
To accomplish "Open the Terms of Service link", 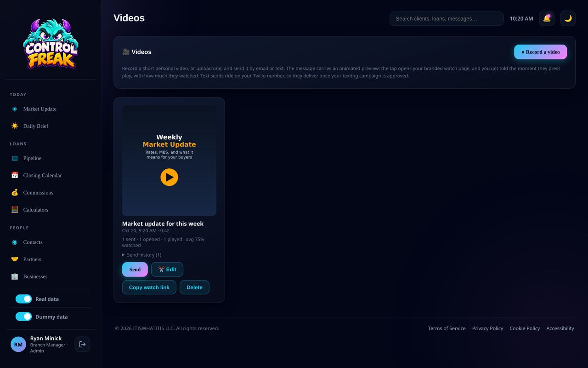I will pos(447,328).
